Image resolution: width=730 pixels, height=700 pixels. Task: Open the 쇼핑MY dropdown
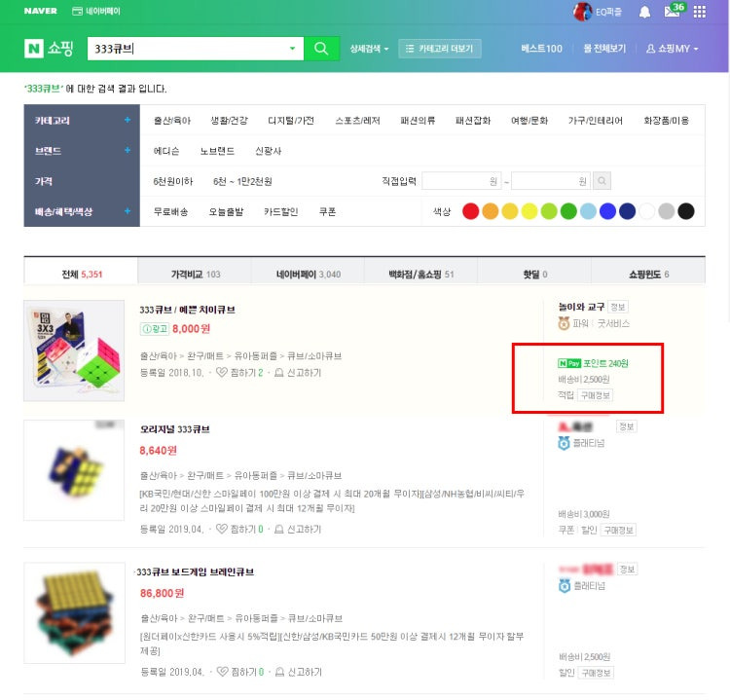click(x=672, y=49)
